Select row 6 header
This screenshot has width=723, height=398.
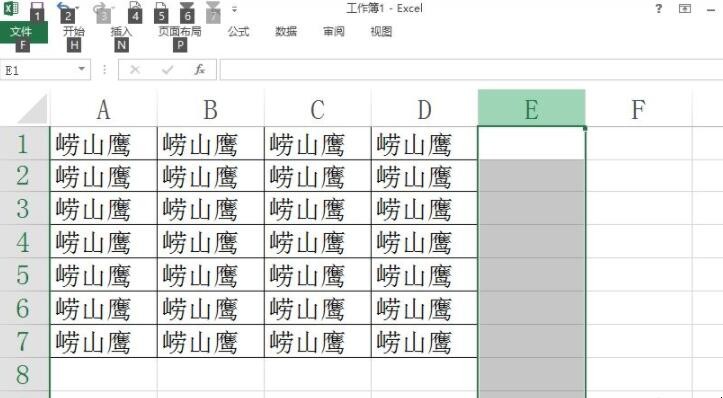coord(25,308)
